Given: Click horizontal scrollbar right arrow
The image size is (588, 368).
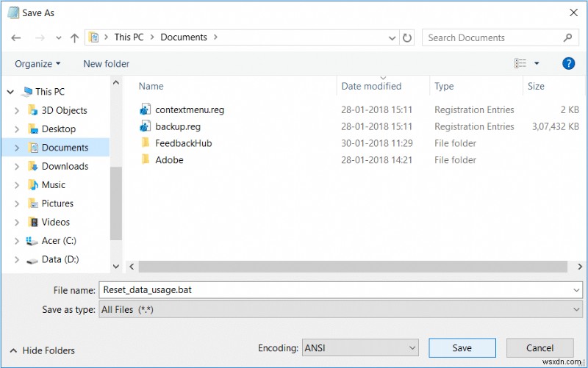Looking at the screenshot, I should coord(580,267).
